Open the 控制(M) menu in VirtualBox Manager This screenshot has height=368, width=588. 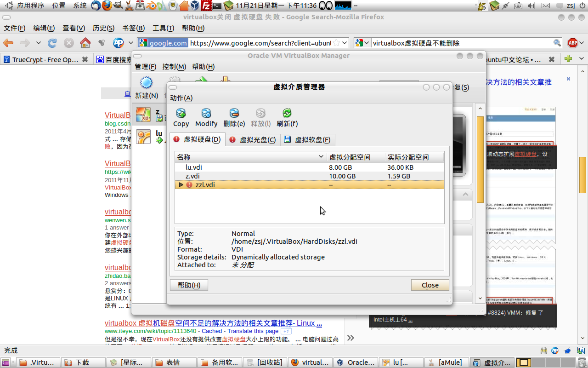coord(174,67)
